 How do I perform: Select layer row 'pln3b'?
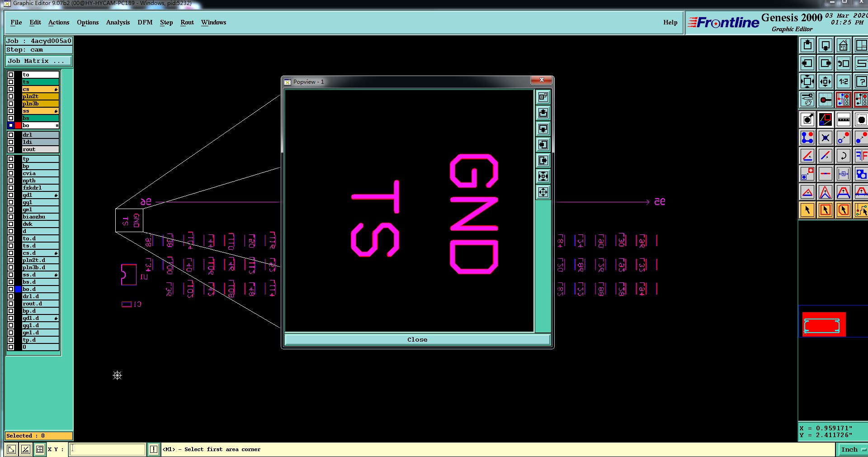pos(40,104)
